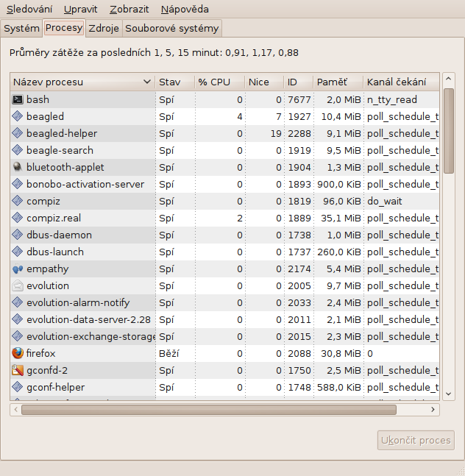Viewport: 465px width, 476px height.
Task: Sort by the % CPU column header
Action: tap(220, 82)
